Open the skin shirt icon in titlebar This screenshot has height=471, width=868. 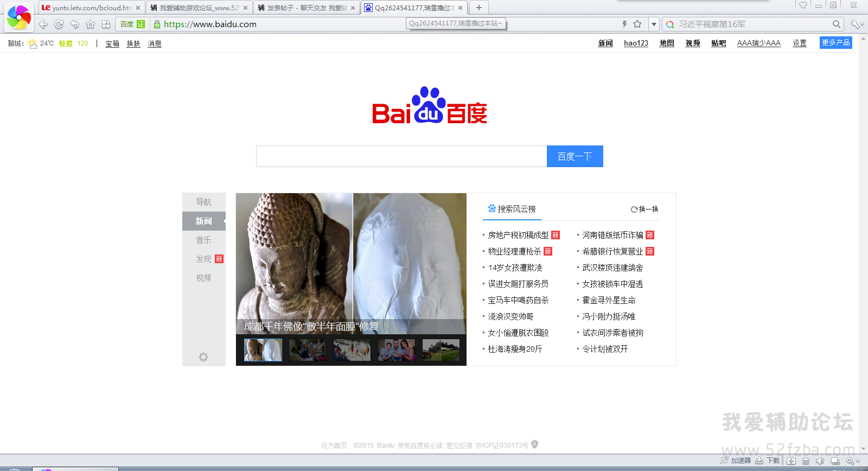coord(803,5)
